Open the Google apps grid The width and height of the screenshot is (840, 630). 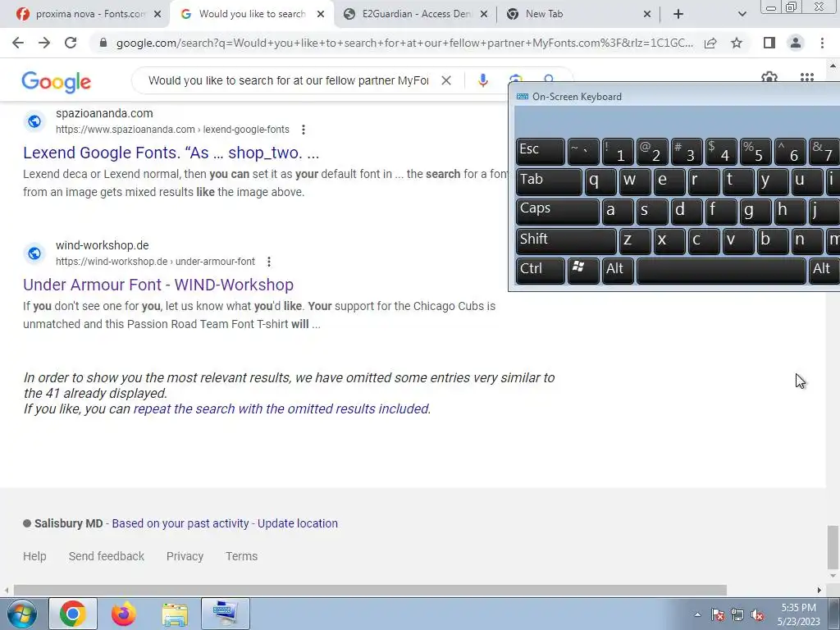807,78
